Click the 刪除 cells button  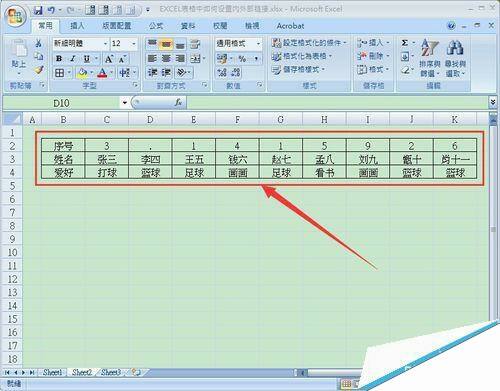373,56
